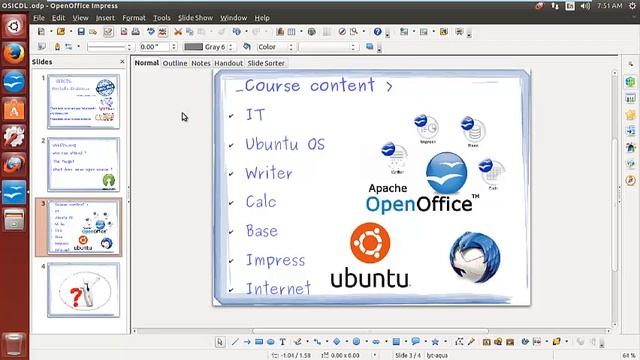Choose the Stars shapes tool
Viewport: 640px width, 360px height.
point(435,342)
